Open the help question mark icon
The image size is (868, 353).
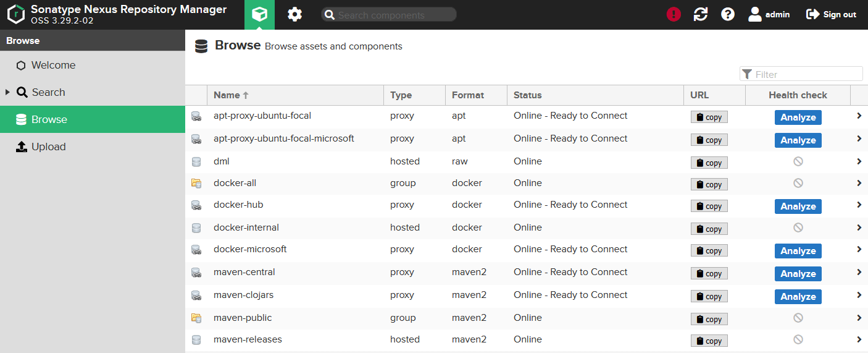728,14
